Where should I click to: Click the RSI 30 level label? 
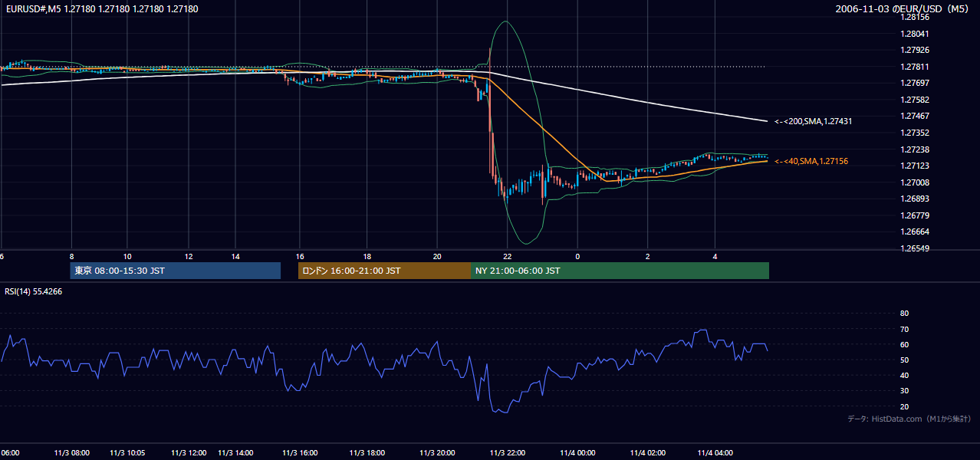tap(904, 391)
